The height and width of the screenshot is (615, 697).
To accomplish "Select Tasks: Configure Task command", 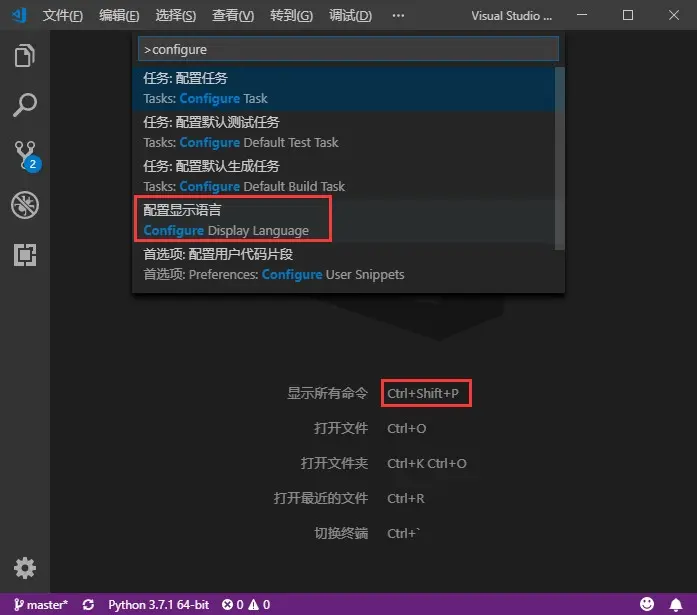I will (x=343, y=89).
